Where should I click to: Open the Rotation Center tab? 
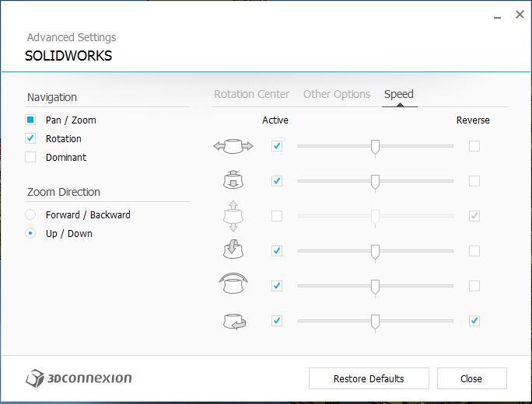tap(251, 94)
